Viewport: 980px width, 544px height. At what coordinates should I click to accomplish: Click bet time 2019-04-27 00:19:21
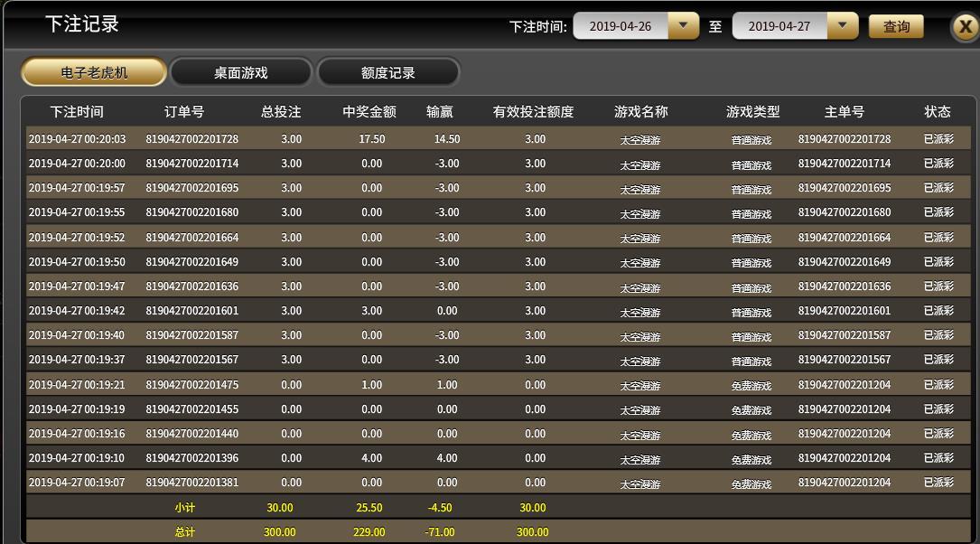click(77, 385)
